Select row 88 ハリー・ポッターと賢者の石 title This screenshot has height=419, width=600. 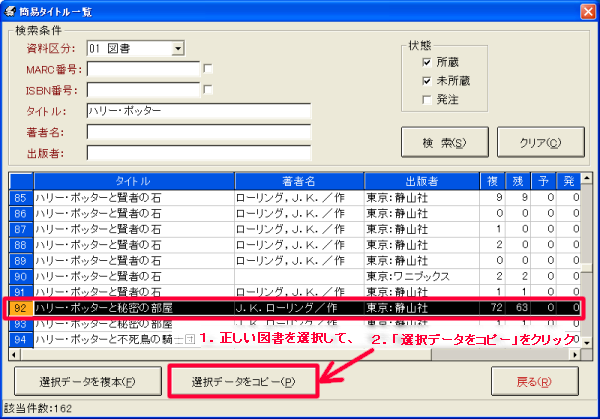click(134, 245)
